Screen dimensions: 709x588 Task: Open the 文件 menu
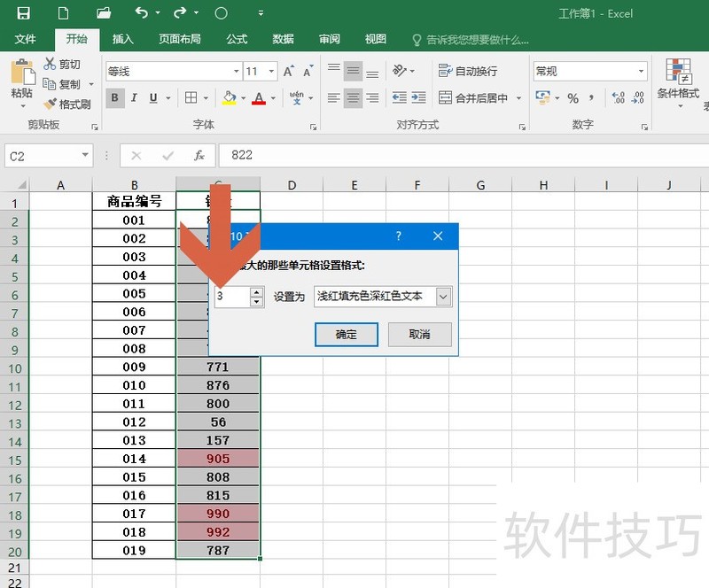coord(27,39)
